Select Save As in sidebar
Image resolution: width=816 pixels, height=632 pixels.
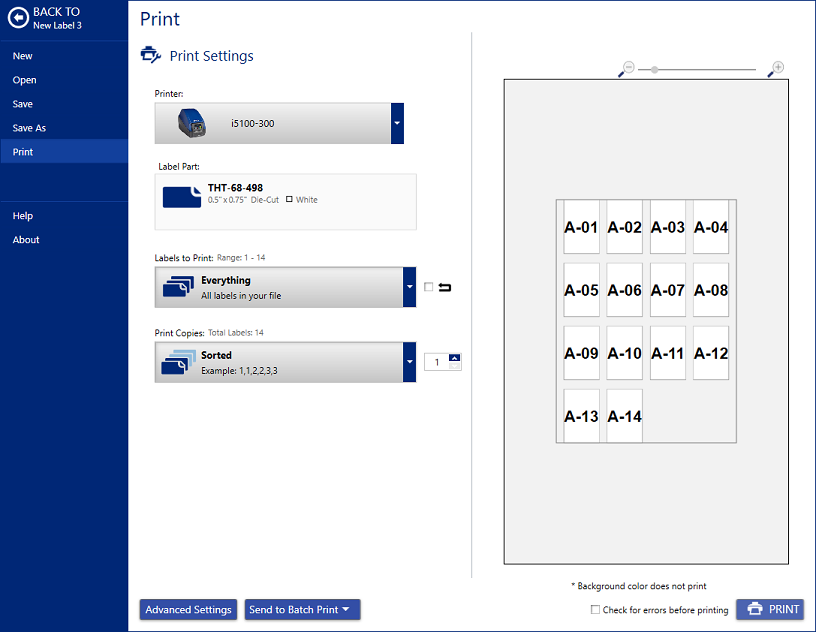(x=29, y=128)
